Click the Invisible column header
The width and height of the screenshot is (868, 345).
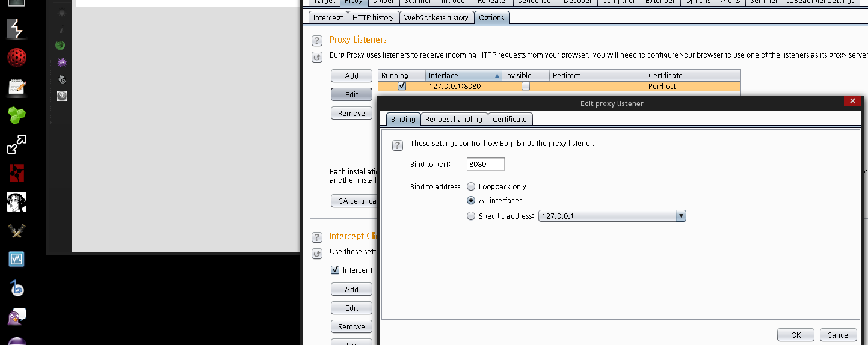[x=525, y=76]
